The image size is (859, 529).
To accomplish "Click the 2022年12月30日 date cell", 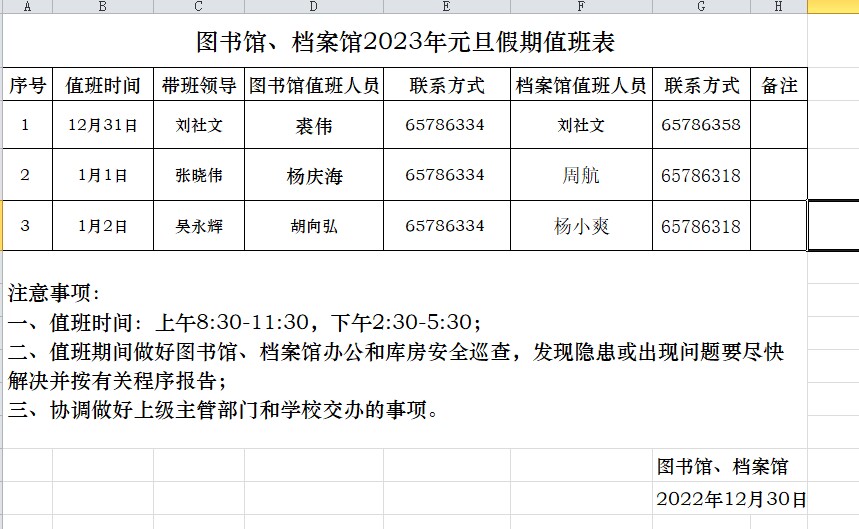I will (730, 499).
